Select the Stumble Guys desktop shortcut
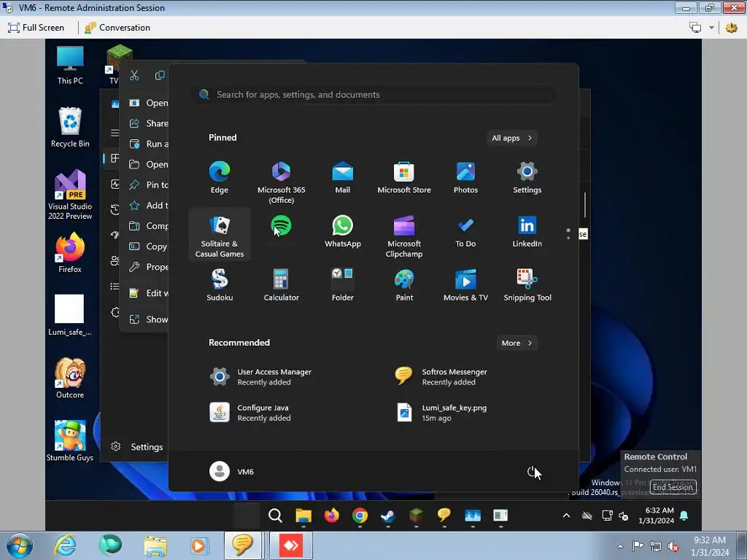 tap(70, 441)
